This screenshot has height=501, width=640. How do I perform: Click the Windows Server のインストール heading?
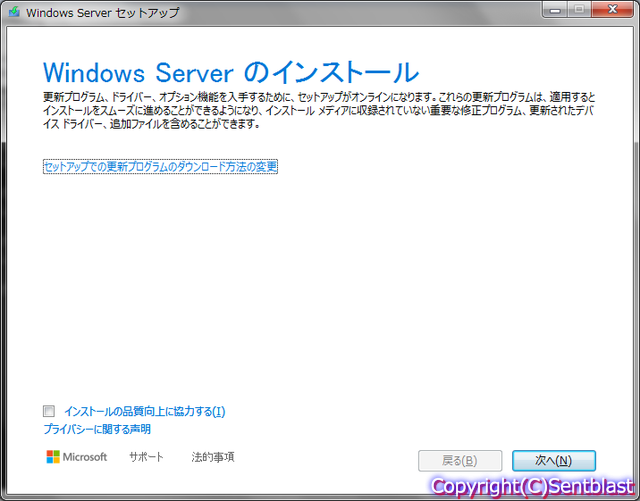[231, 73]
